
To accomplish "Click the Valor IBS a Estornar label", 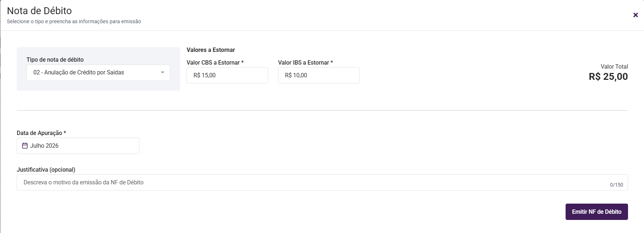I will [305, 62].
